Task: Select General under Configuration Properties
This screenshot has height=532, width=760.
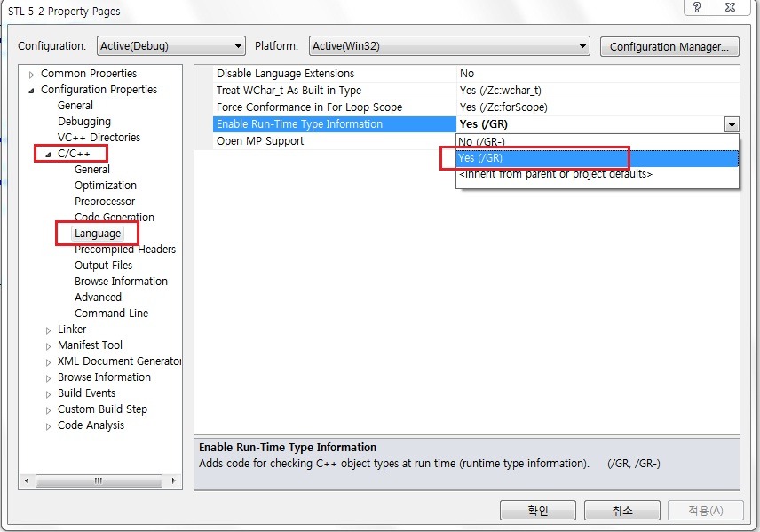Action: coord(75,105)
